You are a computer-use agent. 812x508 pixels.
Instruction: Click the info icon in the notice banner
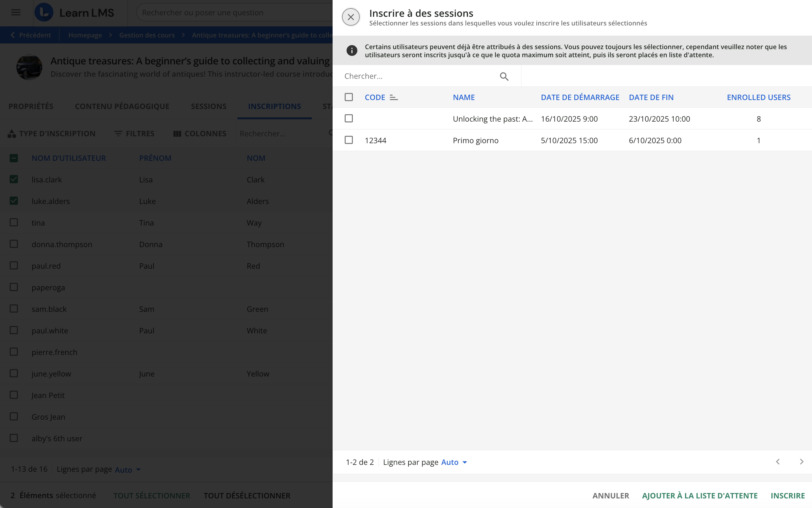tap(351, 51)
